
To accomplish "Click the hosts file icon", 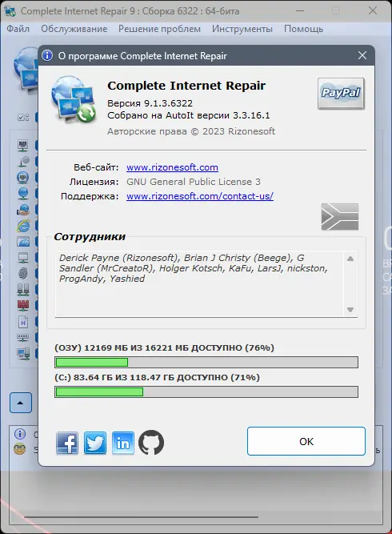I will click(x=23, y=322).
